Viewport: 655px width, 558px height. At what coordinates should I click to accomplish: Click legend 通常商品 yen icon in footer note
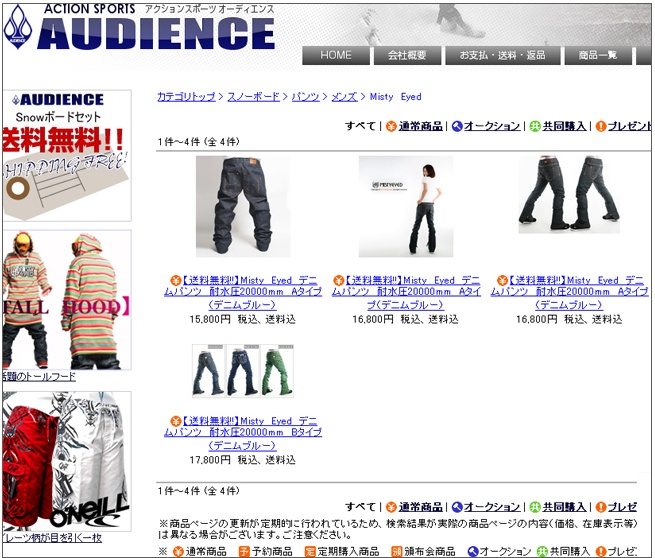coord(178,551)
